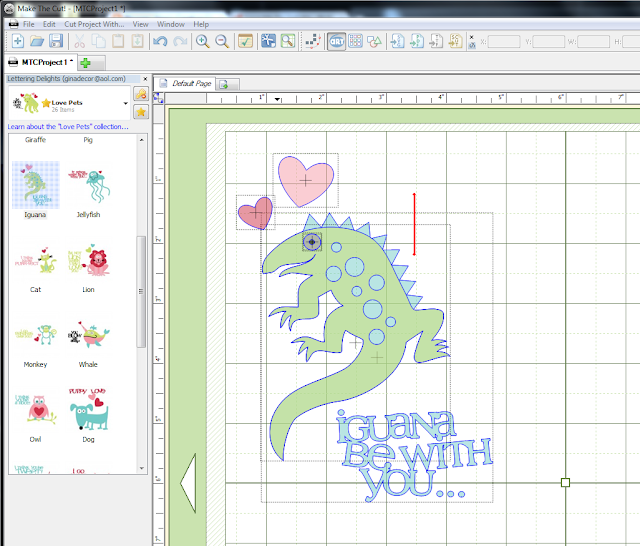Click the key login icon in gallery

pos(141,94)
